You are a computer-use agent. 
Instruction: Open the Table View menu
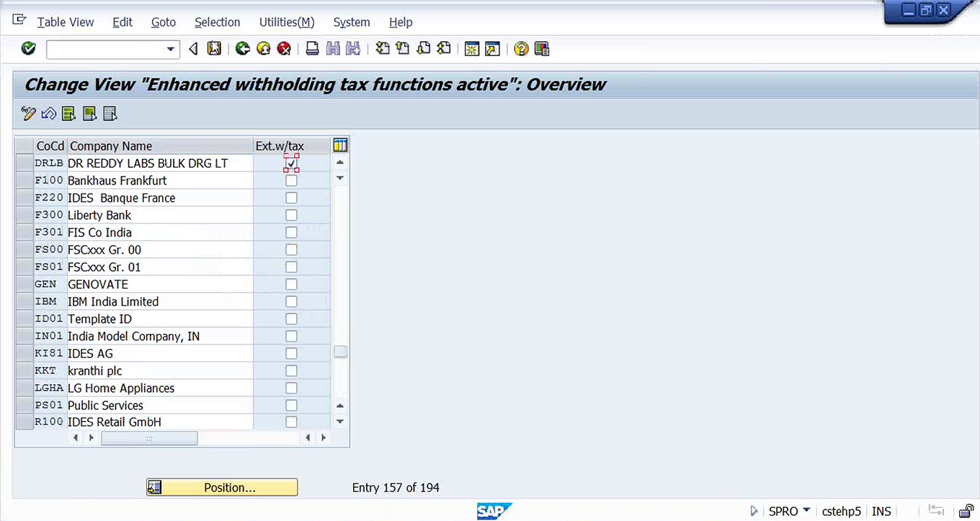[x=66, y=22]
